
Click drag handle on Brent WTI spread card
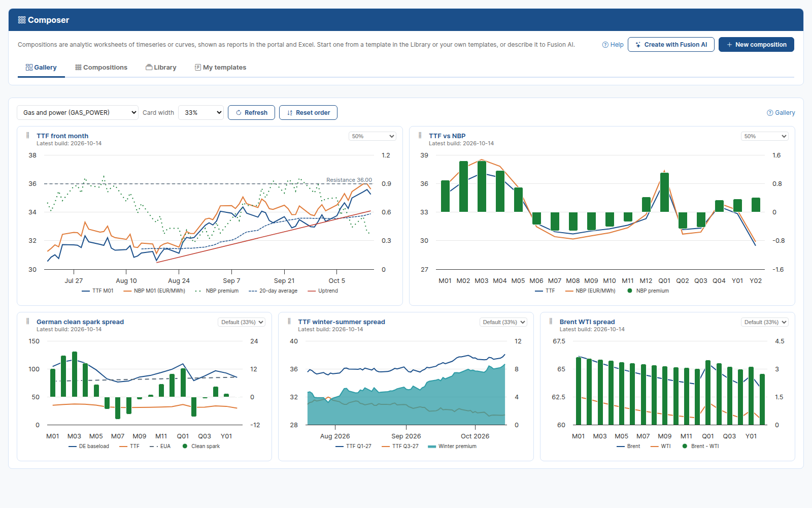[x=551, y=322]
